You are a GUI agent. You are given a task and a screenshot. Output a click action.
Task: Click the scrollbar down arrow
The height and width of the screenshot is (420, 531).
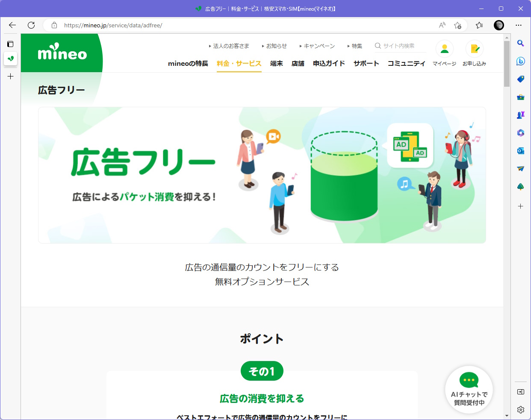(x=507, y=416)
